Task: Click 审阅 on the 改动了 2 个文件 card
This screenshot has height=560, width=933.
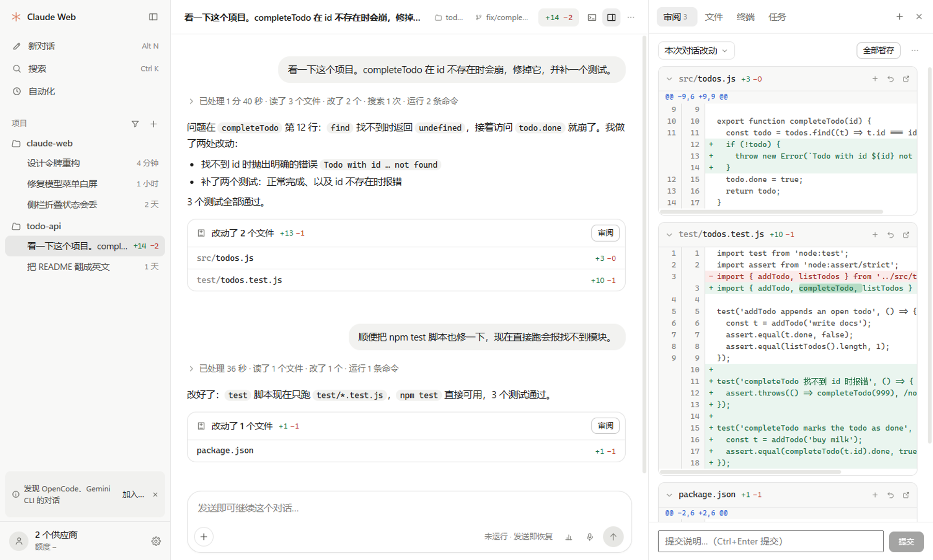Action: coord(605,233)
